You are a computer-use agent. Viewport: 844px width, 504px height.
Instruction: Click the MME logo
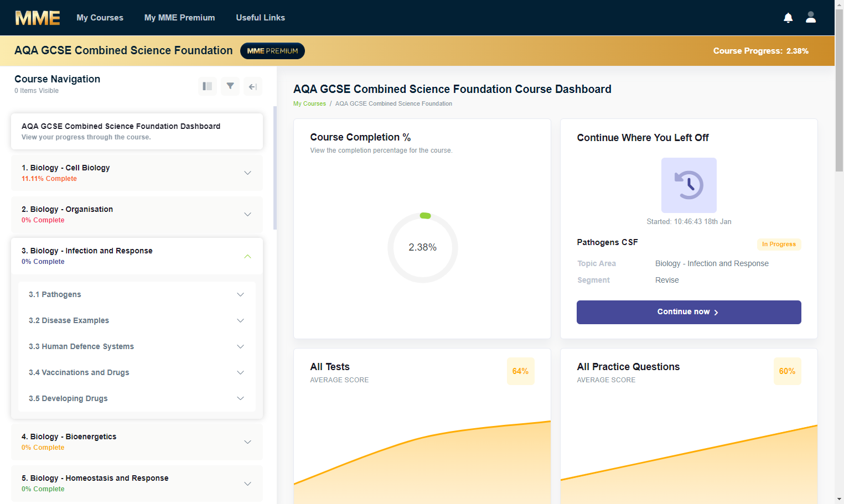pos(38,18)
